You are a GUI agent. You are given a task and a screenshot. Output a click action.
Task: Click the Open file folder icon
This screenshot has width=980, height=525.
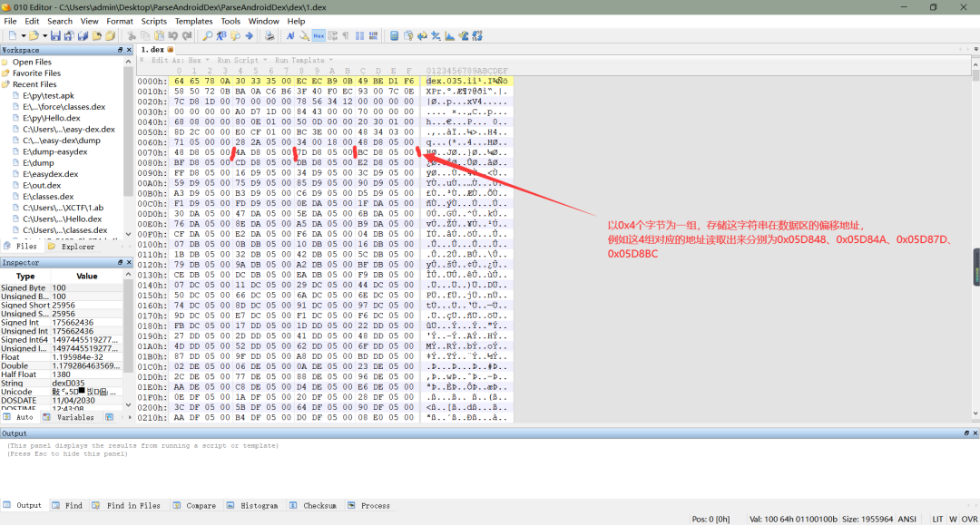[x=34, y=35]
